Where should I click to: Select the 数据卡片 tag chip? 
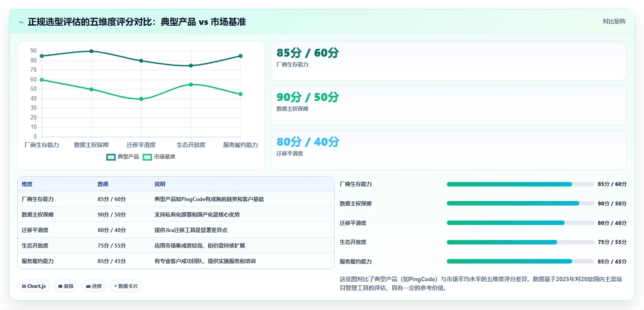coord(126,286)
